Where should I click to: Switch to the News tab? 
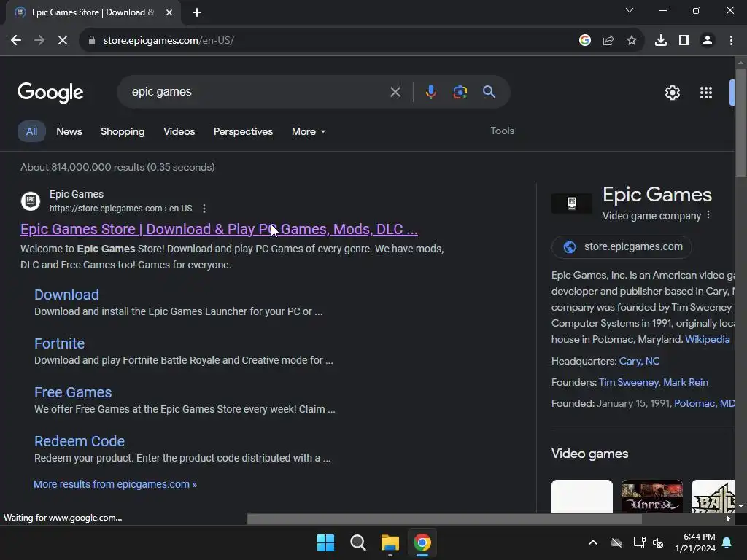[x=69, y=131]
